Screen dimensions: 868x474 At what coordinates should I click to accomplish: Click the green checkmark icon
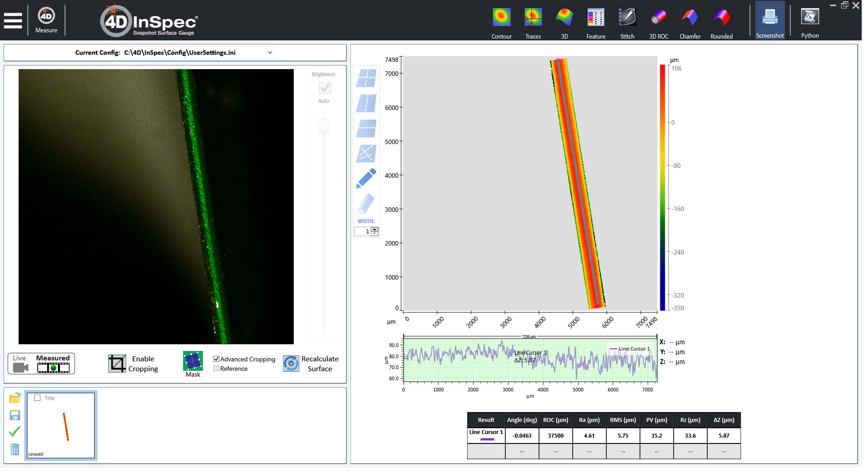click(x=15, y=432)
